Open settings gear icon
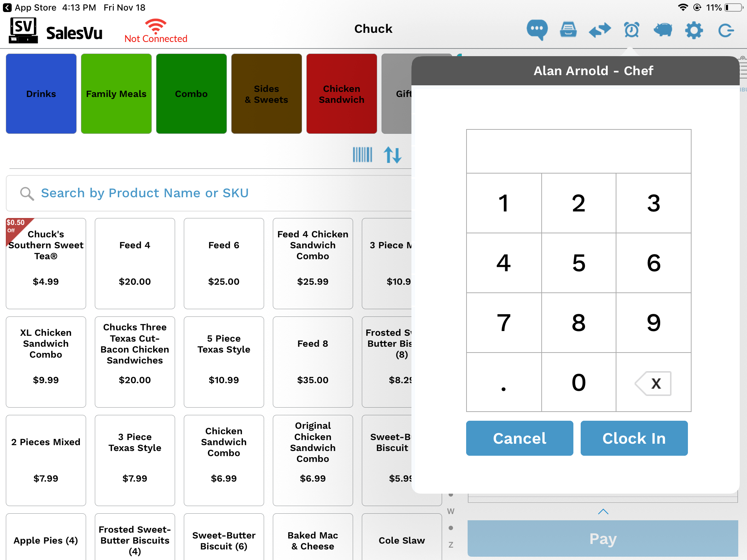 [694, 30]
